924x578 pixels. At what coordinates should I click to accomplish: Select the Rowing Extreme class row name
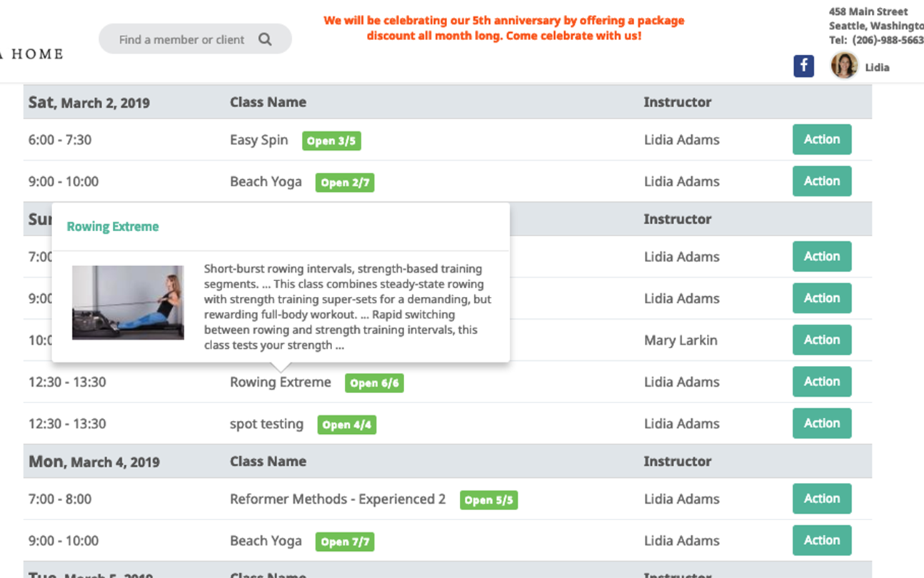280,382
